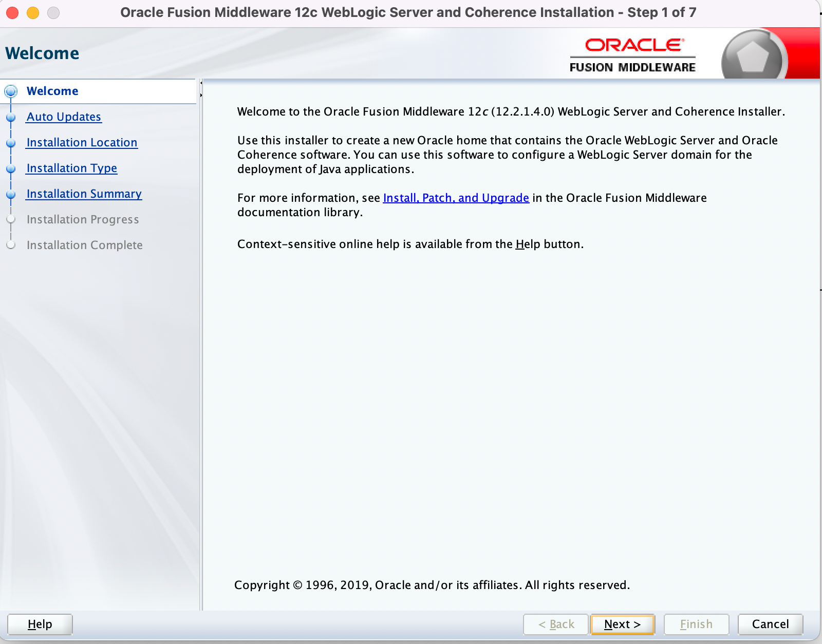This screenshot has width=822, height=644.
Task: Click the Installation Location step bullet icon
Action: point(11,142)
